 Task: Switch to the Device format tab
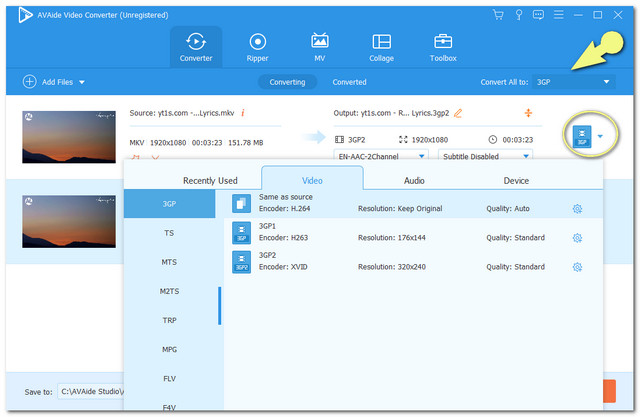[x=516, y=180]
